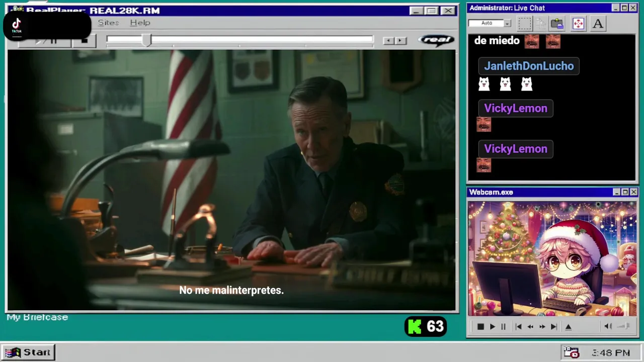The height and width of the screenshot is (362, 644).
Task: Click the second VickyLemon username
Action: coord(516,149)
